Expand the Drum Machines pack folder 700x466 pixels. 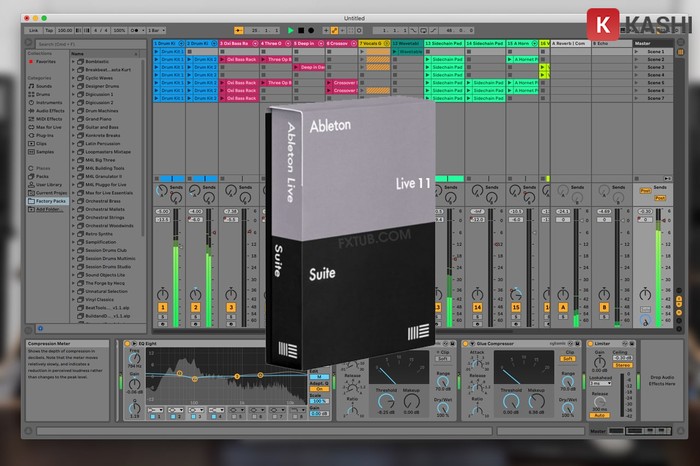(x=74, y=111)
